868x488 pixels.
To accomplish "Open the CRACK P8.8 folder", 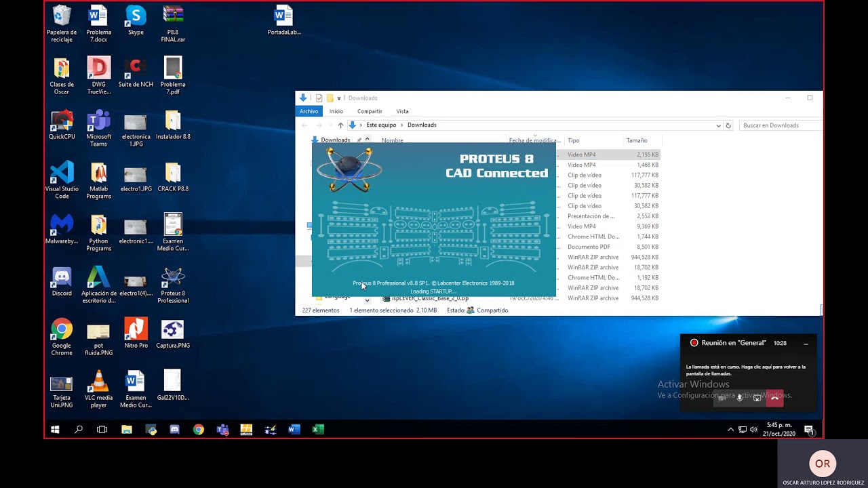I will point(173,177).
